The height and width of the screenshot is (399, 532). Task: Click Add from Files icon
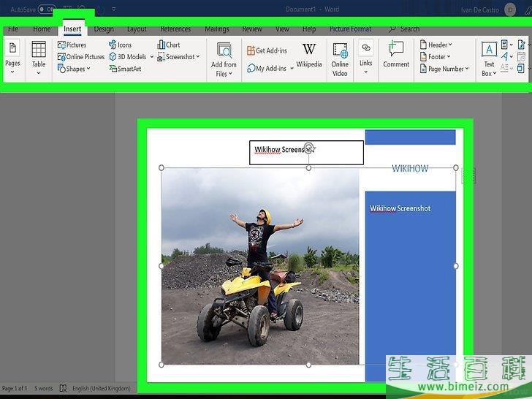224,51
